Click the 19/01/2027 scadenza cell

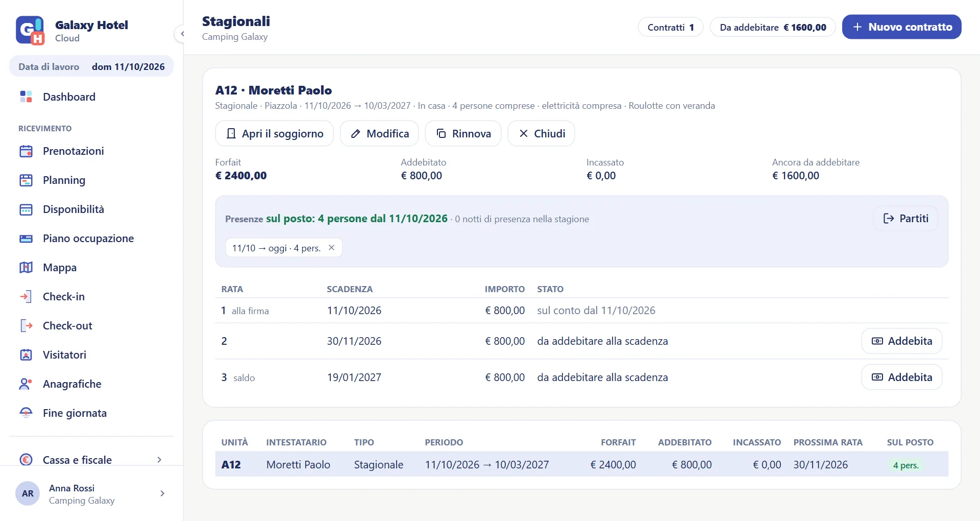[x=354, y=377]
